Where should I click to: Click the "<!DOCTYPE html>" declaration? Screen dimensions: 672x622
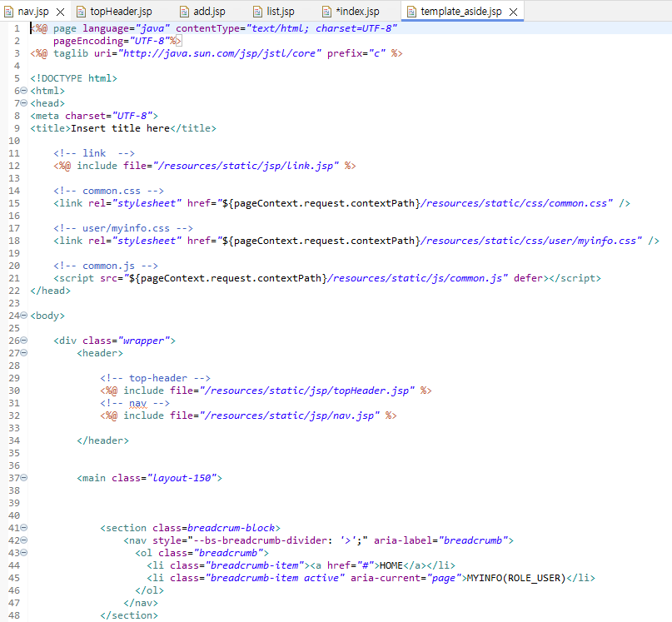[x=74, y=78]
